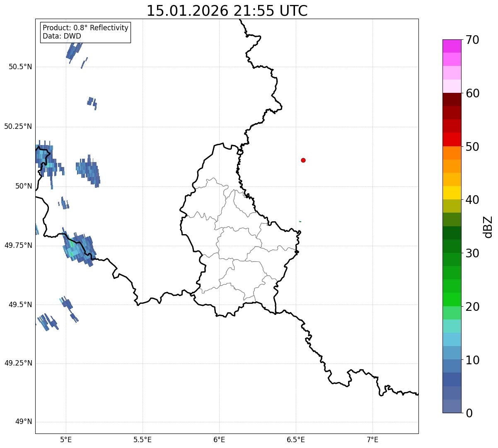Click the 5°E longitude label
498x448 pixels.
click(66, 439)
